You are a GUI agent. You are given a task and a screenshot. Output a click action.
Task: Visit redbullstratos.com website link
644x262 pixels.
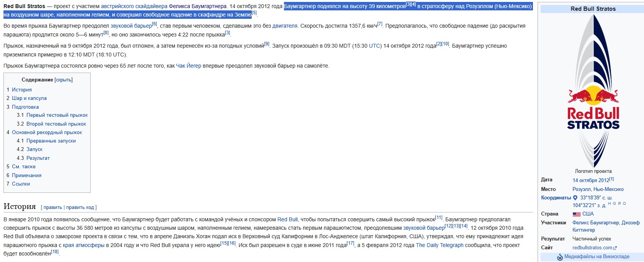tap(592, 248)
